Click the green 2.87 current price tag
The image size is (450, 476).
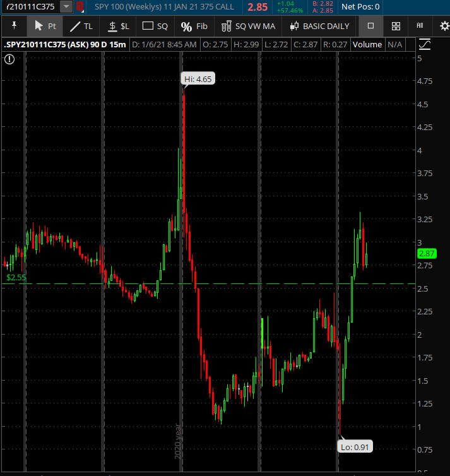[x=427, y=254]
